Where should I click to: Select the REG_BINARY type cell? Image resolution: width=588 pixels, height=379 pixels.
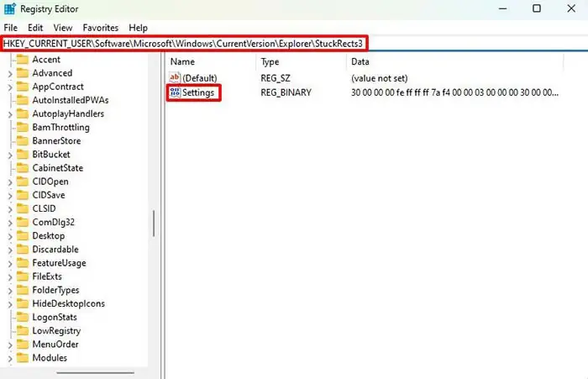(x=286, y=92)
